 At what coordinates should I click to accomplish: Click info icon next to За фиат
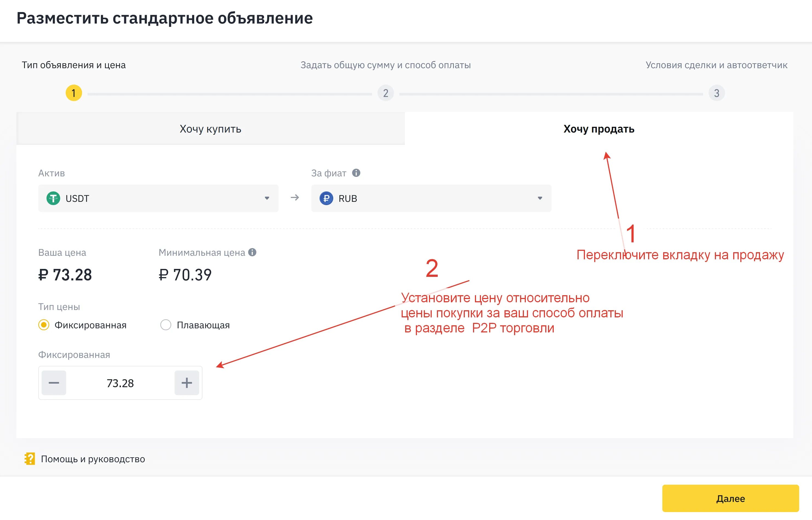click(x=356, y=173)
